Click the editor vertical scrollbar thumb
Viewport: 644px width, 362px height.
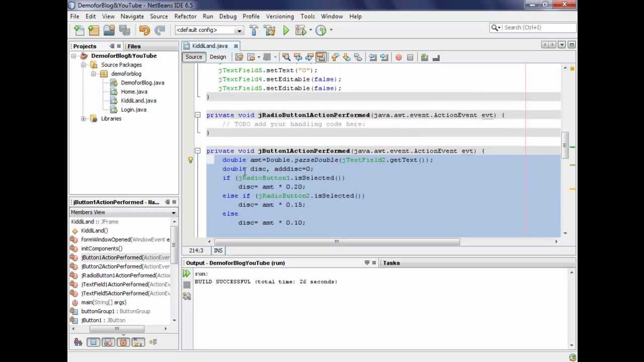[x=565, y=145]
